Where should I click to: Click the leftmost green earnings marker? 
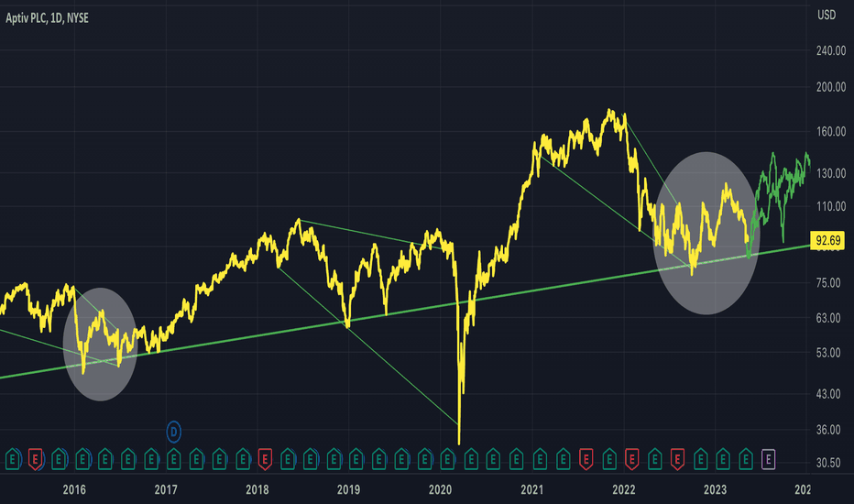[13, 459]
